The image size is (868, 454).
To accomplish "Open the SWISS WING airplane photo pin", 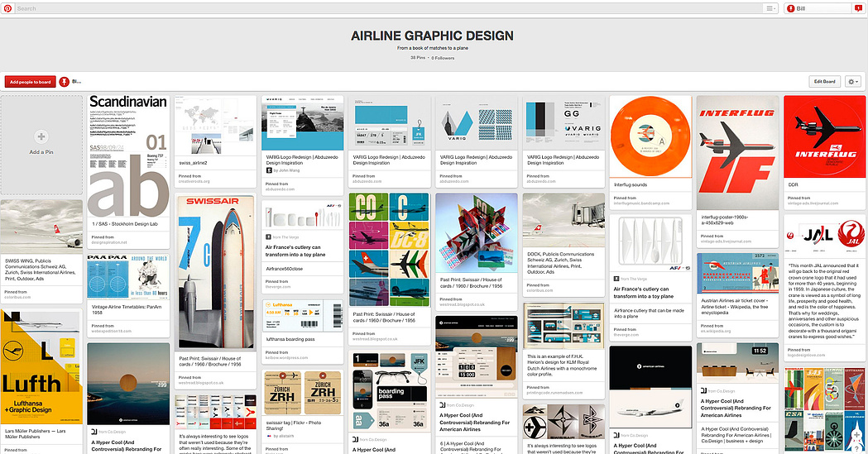I will (x=41, y=226).
